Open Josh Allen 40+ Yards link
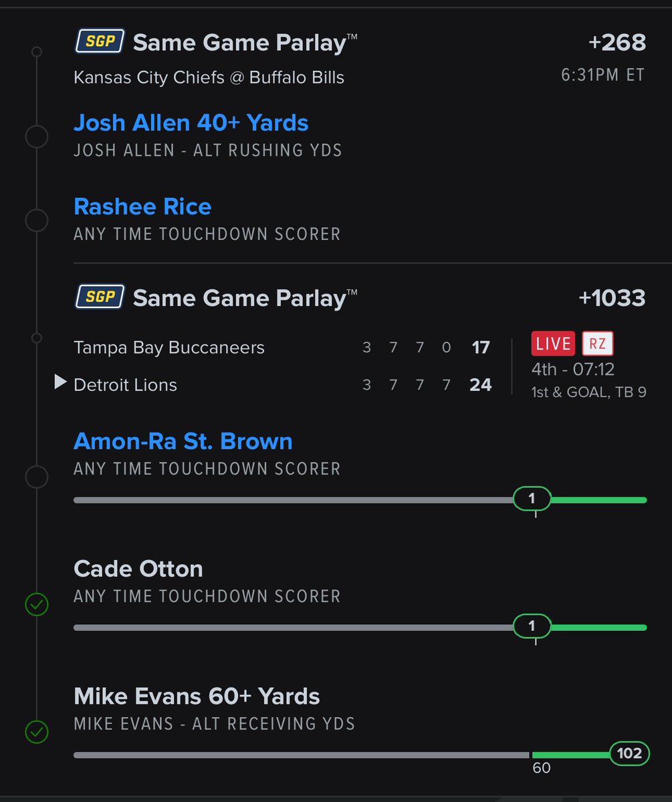This screenshot has width=672, height=802. (191, 123)
